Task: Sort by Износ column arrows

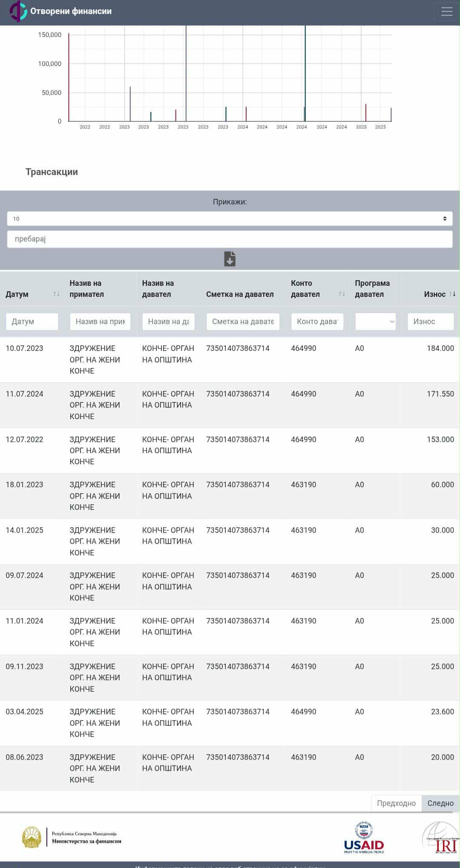Action: [452, 294]
